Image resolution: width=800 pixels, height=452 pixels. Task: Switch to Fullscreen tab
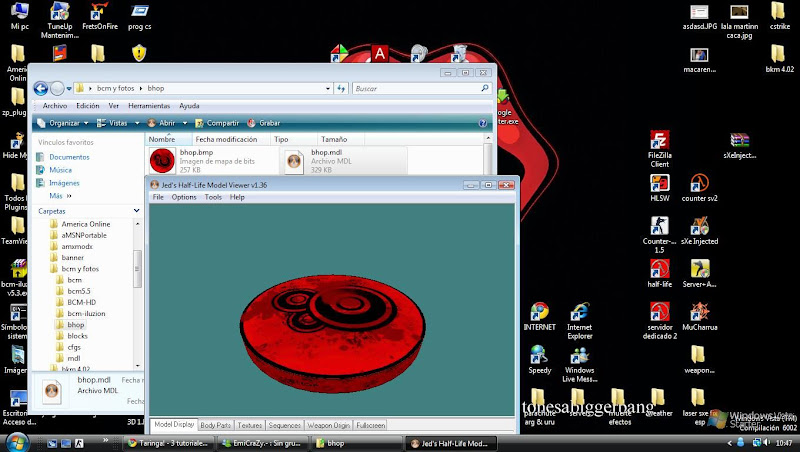click(370, 425)
